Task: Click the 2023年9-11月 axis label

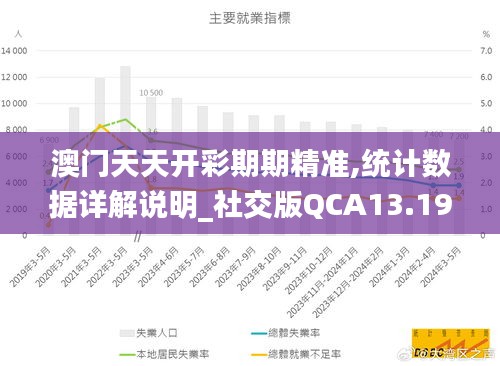Action: click(285, 269)
